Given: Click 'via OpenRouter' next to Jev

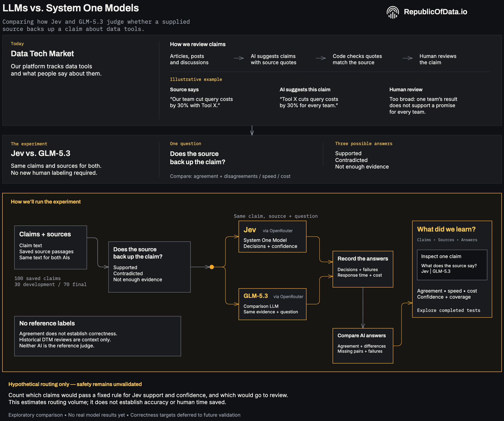Looking at the screenshot, I should pyautogui.click(x=278, y=231).
